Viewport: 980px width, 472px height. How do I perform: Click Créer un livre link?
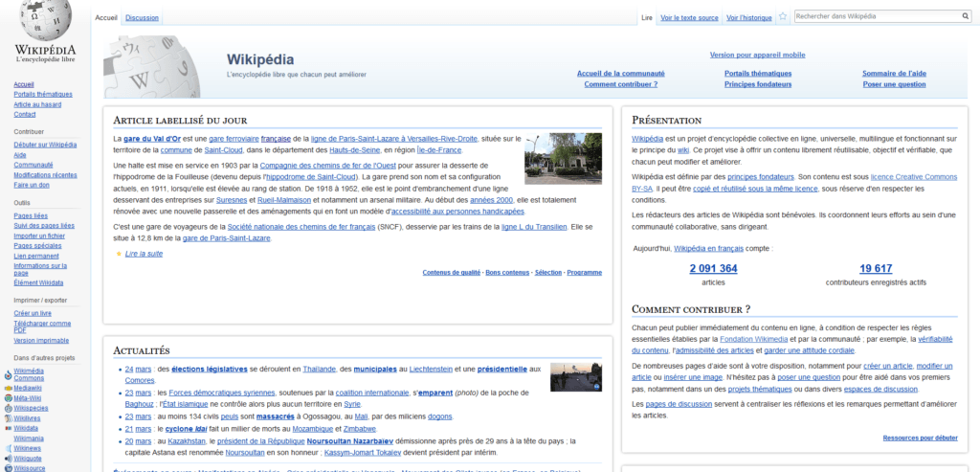coord(33,313)
